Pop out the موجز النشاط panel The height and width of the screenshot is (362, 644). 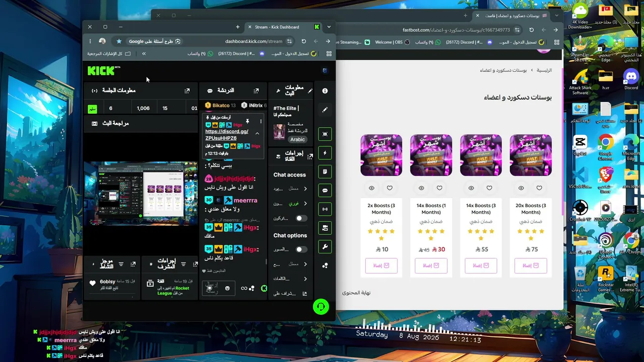(133, 264)
